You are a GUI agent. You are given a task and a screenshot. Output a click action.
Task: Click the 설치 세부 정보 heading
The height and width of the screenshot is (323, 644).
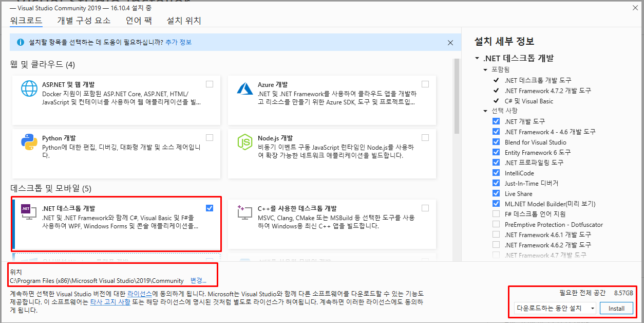pyautogui.click(x=504, y=41)
